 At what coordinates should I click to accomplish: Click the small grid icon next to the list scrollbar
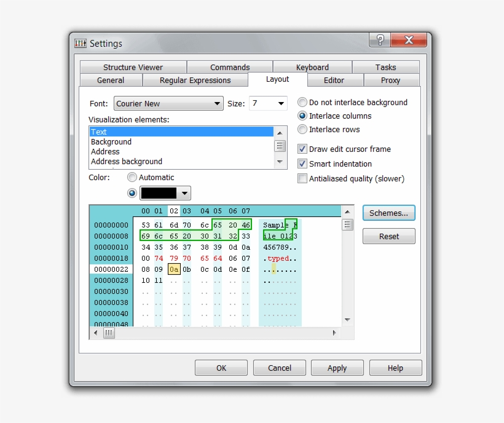point(280,146)
